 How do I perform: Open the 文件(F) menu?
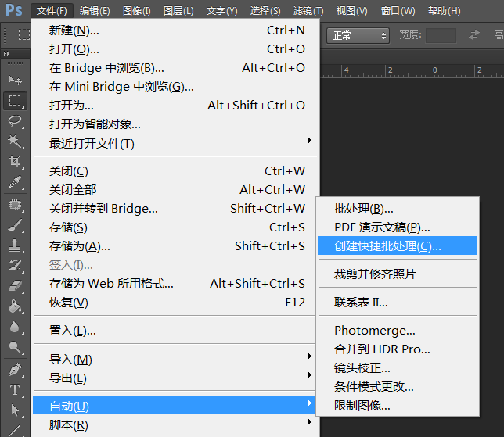[x=52, y=11]
